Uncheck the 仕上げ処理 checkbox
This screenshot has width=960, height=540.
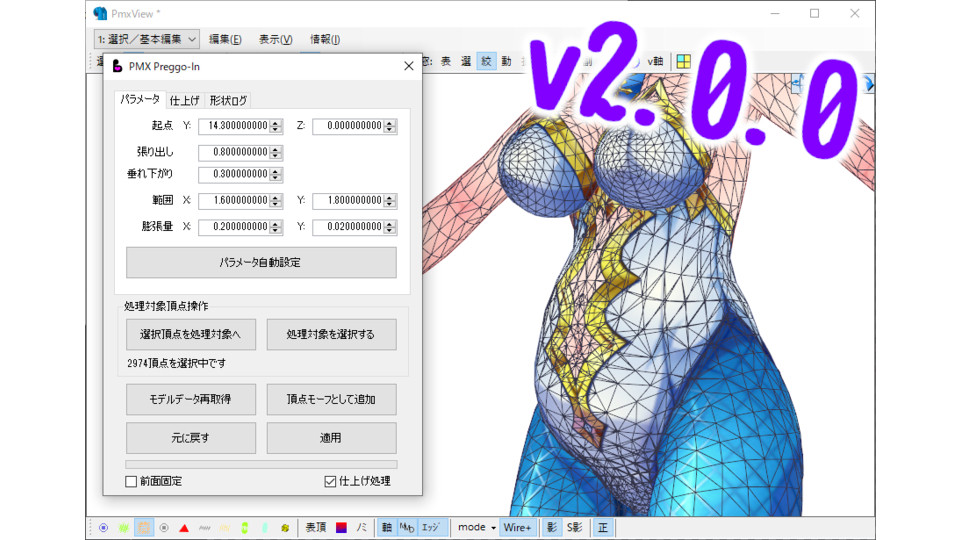pyautogui.click(x=330, y=481)
